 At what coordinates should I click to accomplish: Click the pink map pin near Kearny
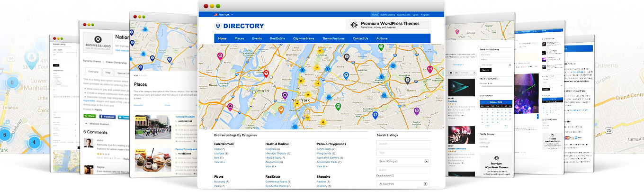(x=220, y=56)
